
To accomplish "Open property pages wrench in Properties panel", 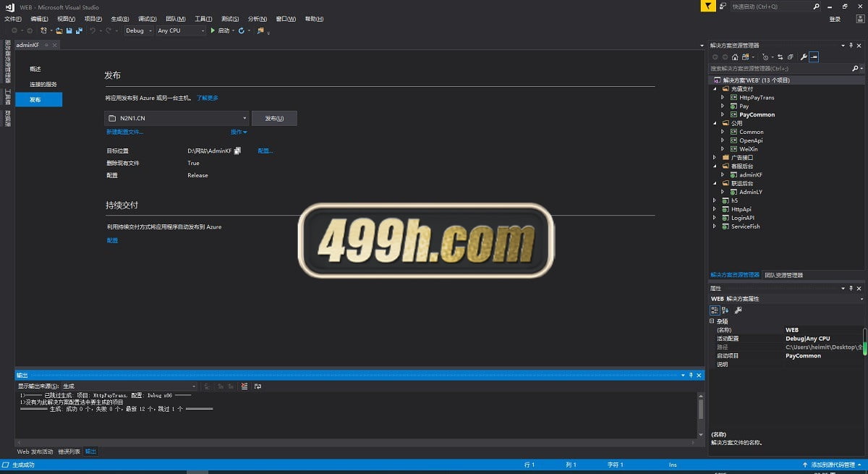I will point(738,310).
